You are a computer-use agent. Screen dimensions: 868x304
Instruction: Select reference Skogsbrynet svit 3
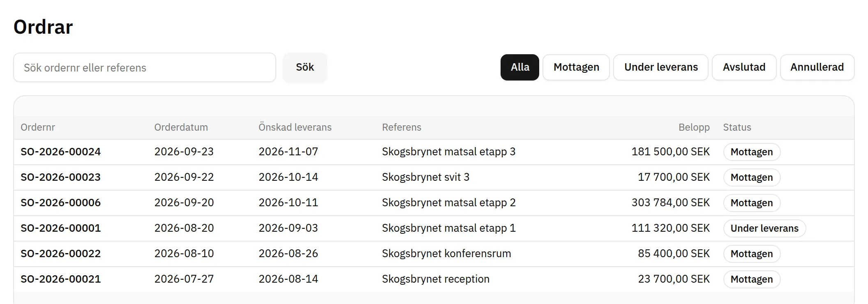click(x=426, y=177)
